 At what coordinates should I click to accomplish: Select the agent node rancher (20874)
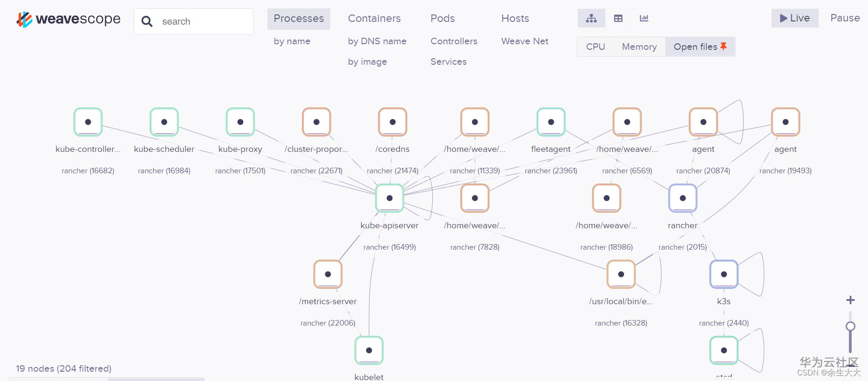704,122
